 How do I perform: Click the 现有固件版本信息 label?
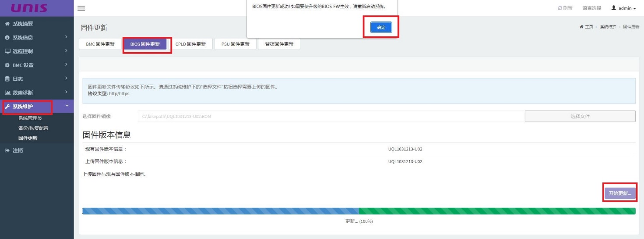(106, 149)
